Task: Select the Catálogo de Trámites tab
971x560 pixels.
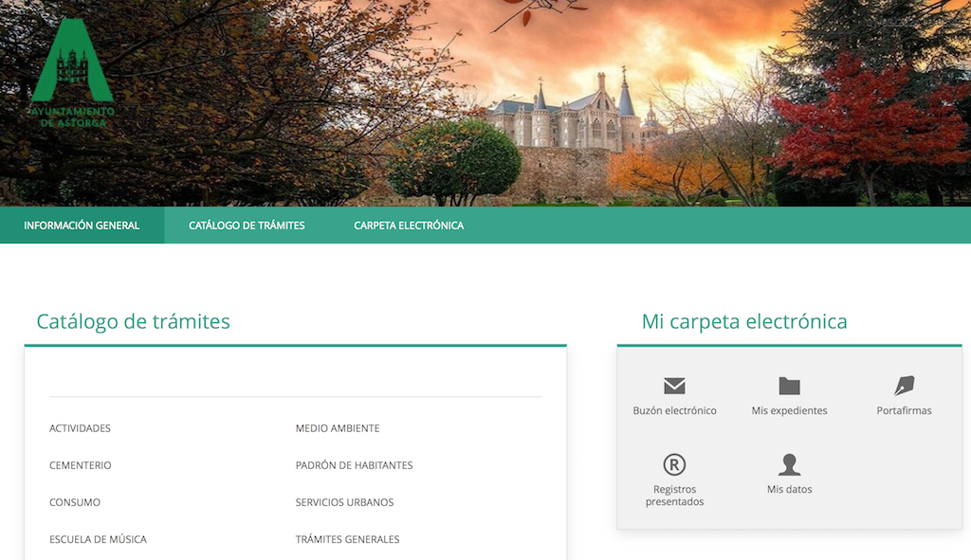Action: tap(247, 226)
